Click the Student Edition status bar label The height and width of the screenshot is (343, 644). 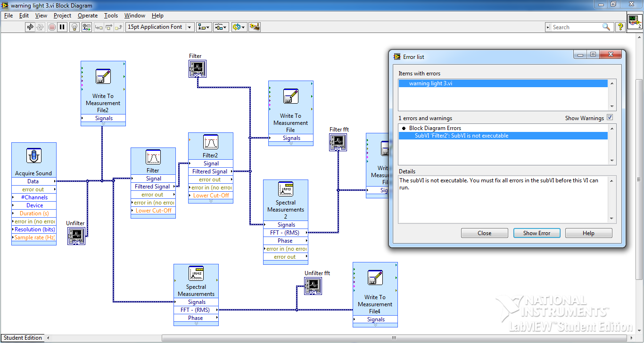(x=23, y=338)
